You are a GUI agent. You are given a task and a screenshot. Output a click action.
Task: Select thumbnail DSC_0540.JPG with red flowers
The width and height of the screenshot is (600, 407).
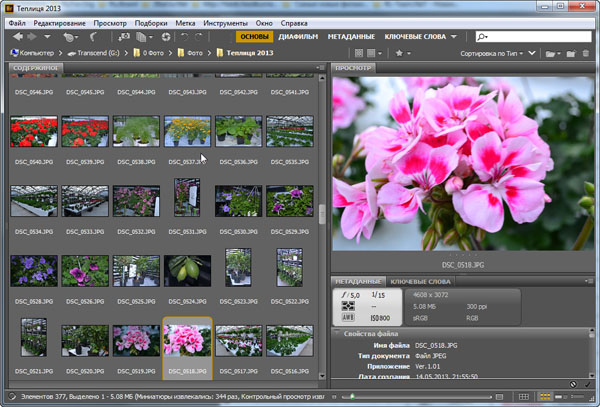coord(34,131)
